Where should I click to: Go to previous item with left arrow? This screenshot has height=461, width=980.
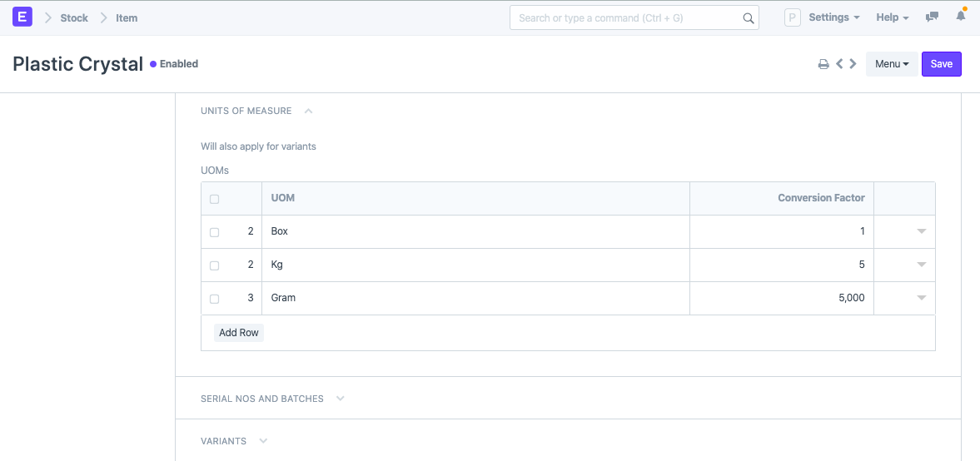click(x=839, y=64)
